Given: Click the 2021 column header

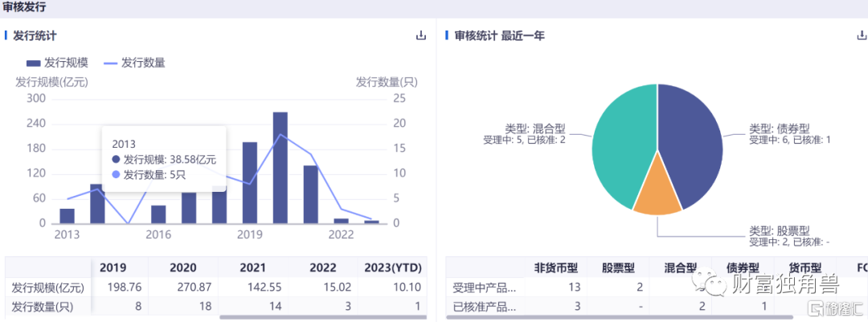Looking at the screenshot, I should pyautogui.click(x=253, y=267).
